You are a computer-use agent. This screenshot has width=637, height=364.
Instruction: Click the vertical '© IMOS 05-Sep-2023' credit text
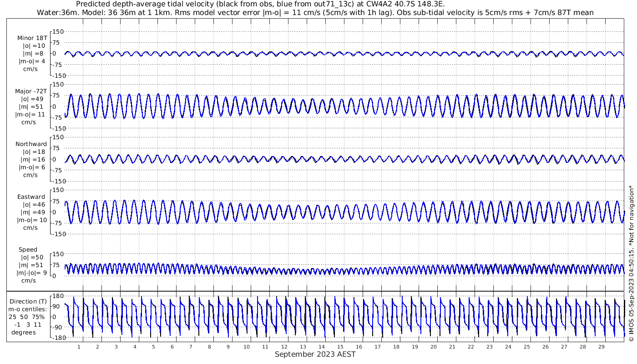pos(631,263)
